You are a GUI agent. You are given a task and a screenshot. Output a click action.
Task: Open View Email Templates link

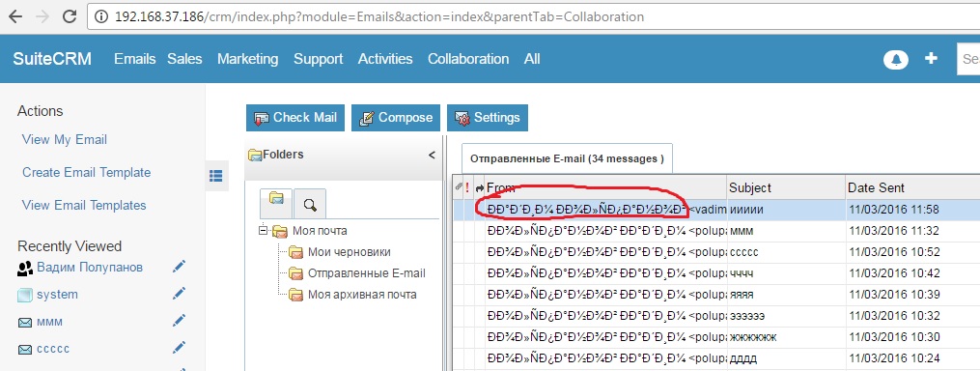click(84, 205)
